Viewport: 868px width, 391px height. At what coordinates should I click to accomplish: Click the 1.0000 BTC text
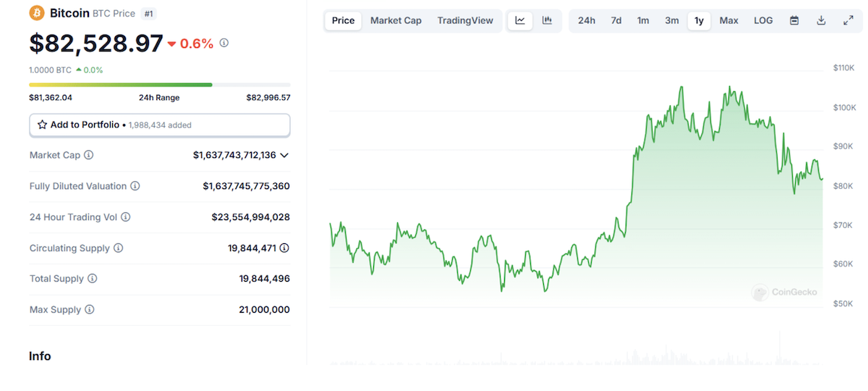tap(50, 70)
